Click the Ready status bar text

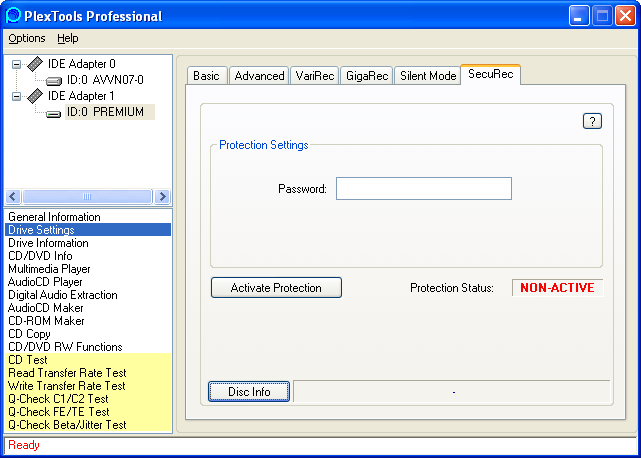click(x=24, y=445)
